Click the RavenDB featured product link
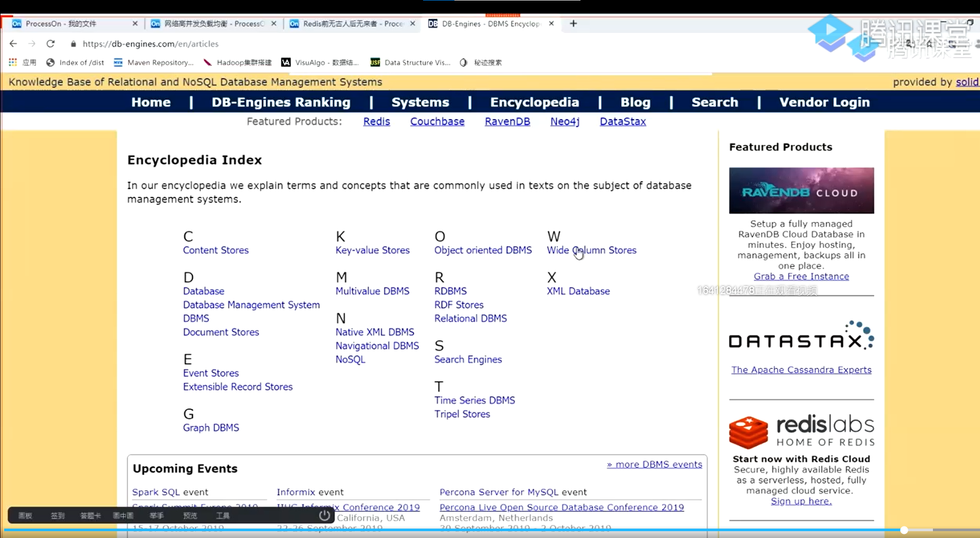Screen dimensions: 980x538 507,121
